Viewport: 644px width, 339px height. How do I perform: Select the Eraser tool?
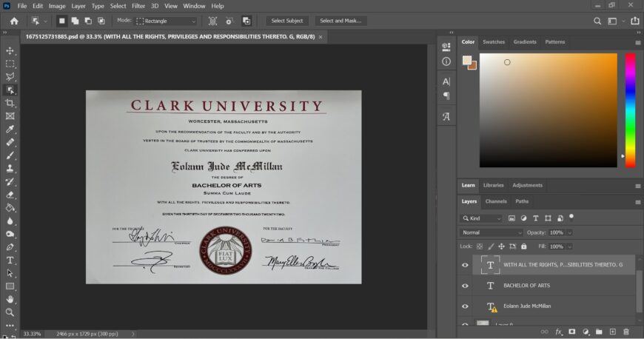point(10,195)
